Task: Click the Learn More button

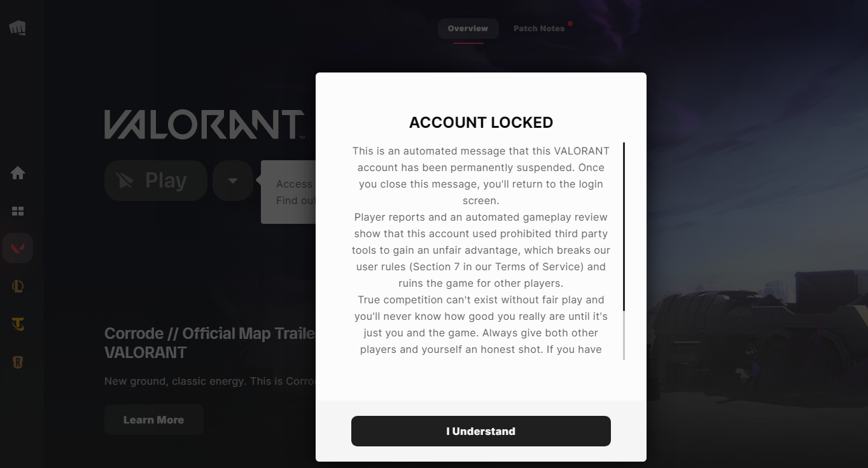Action: (x=153, y=420)
